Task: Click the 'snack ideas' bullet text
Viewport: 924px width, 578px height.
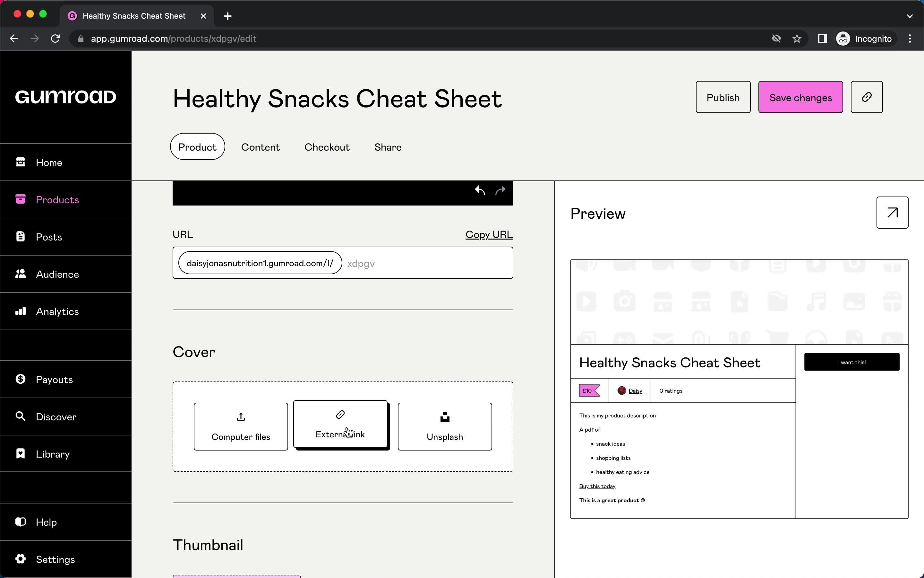Action: 610,444
